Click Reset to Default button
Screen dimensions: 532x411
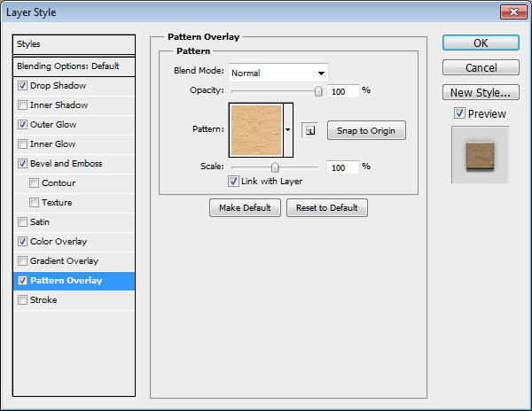click(x=326, y=207)
